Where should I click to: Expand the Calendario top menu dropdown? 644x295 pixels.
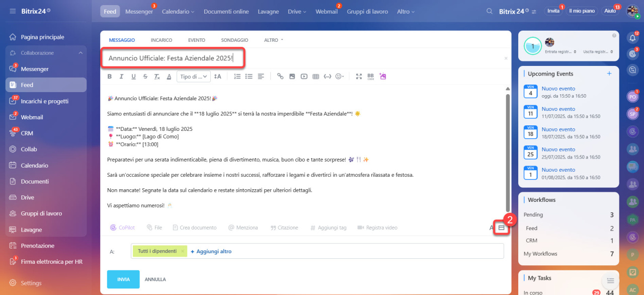[178, 11]
